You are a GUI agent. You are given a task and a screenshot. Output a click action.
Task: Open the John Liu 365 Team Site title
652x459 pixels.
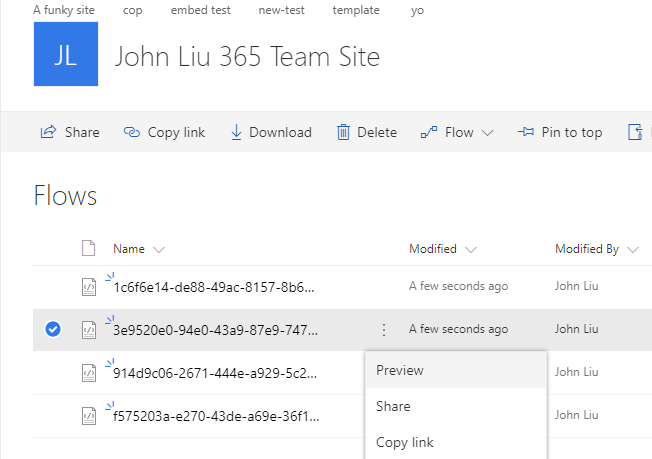[247, 56]
